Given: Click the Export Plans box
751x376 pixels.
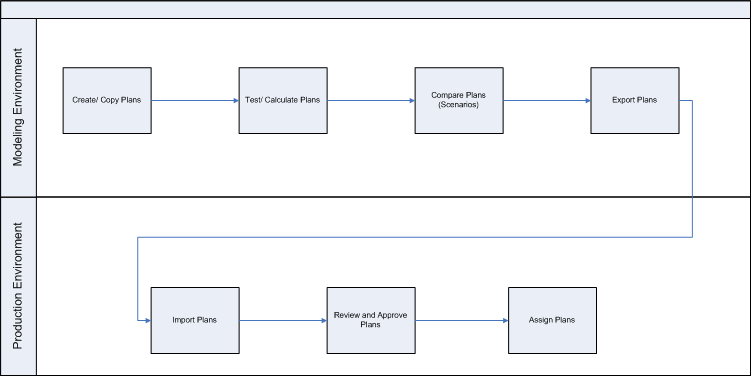Looking at the screenshot, I should pyautogui.click(x=635, y=100).
